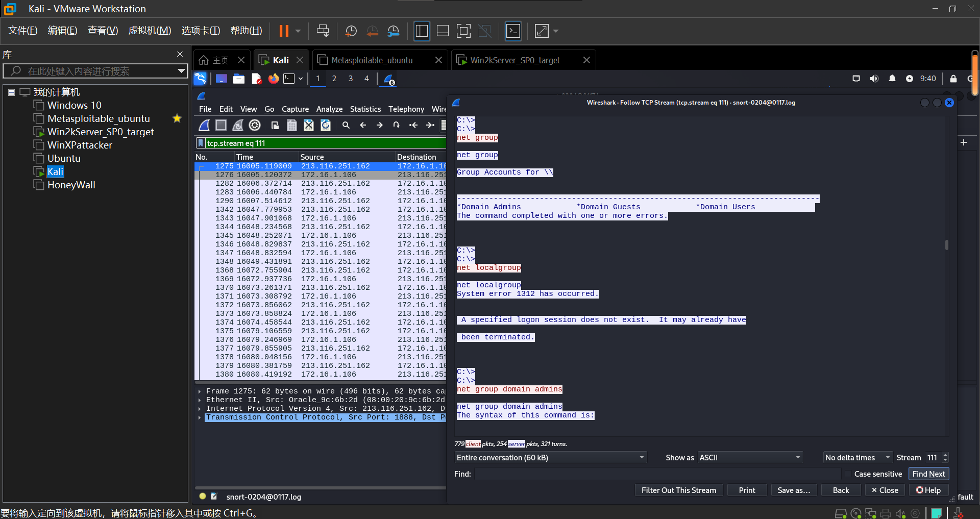Click the find packet magnifier icon

click(x=346, y=125)
